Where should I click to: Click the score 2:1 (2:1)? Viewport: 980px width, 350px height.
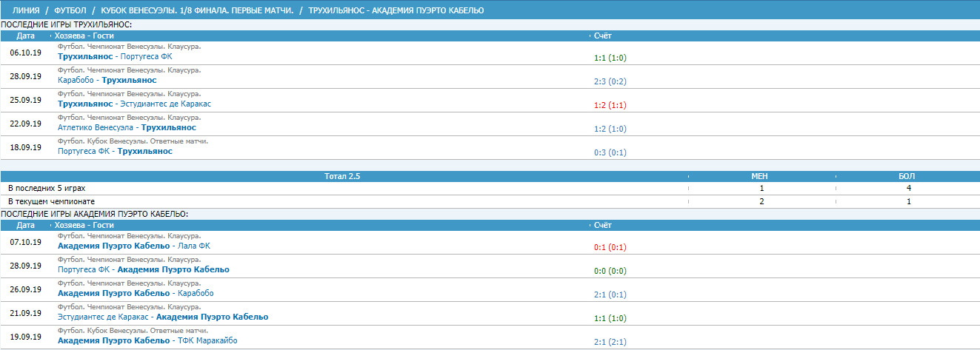pyautogui.click(x=610, y=342)
